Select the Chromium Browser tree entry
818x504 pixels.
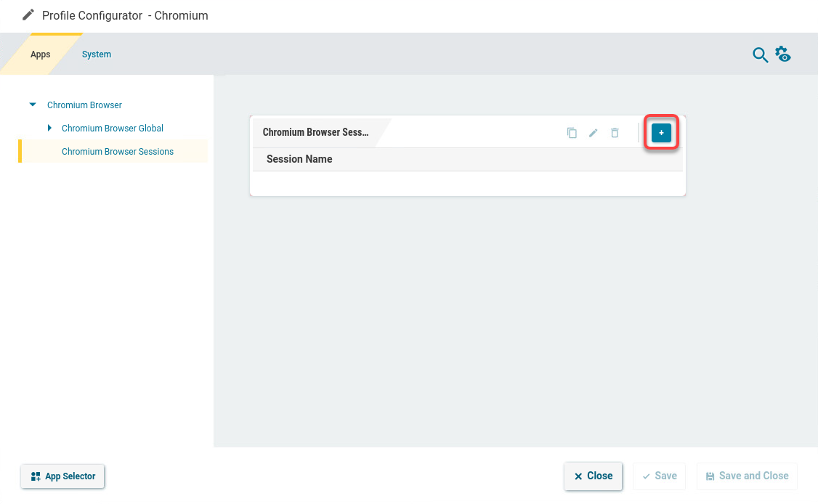click(x=84, y=105)
